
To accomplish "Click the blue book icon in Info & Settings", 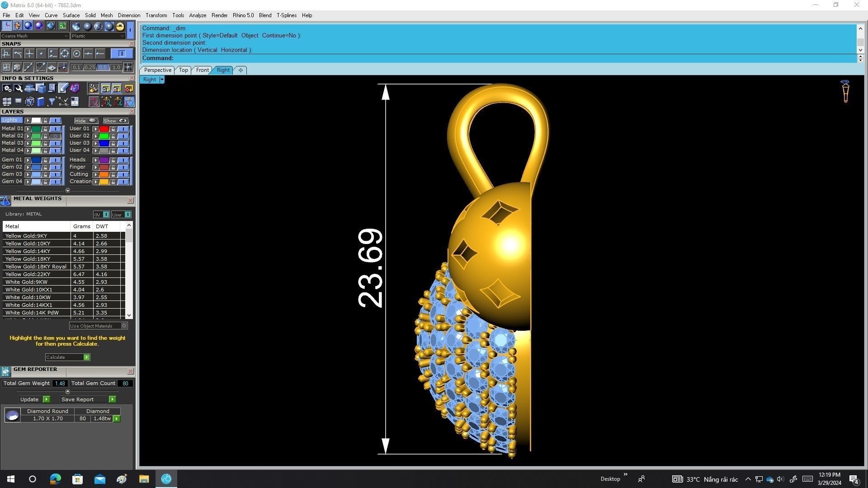I will [41, 101].
